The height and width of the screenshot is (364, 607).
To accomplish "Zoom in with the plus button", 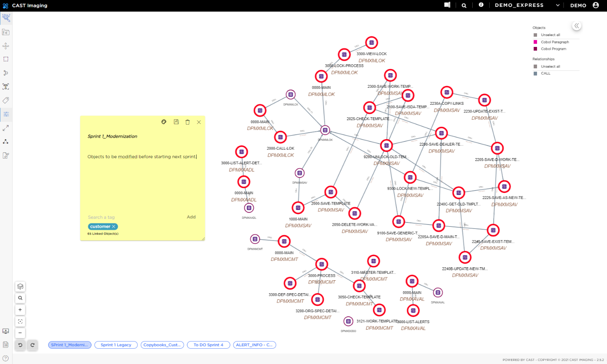I will coord(20,310).
